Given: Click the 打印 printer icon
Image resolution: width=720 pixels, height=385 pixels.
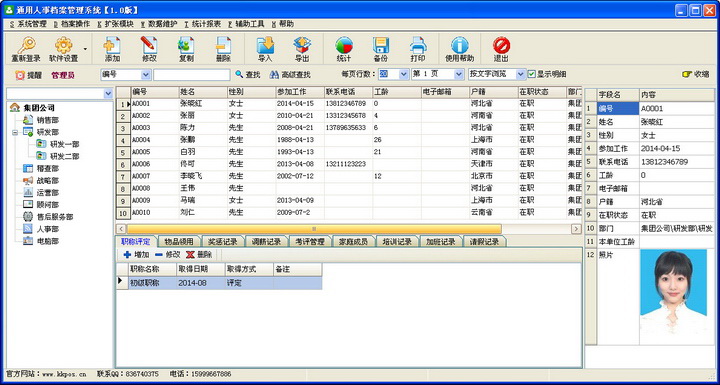Looking at the screenshot, I should click(x=418, y=45).
